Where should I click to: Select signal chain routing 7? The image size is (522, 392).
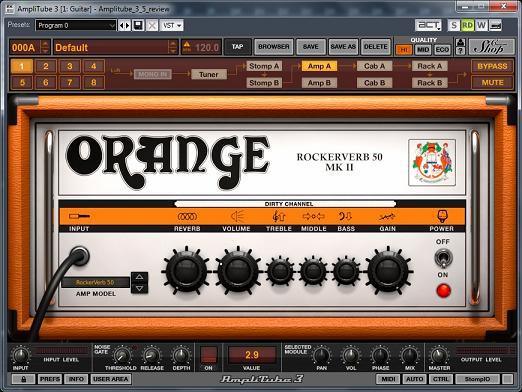point(70,82)
